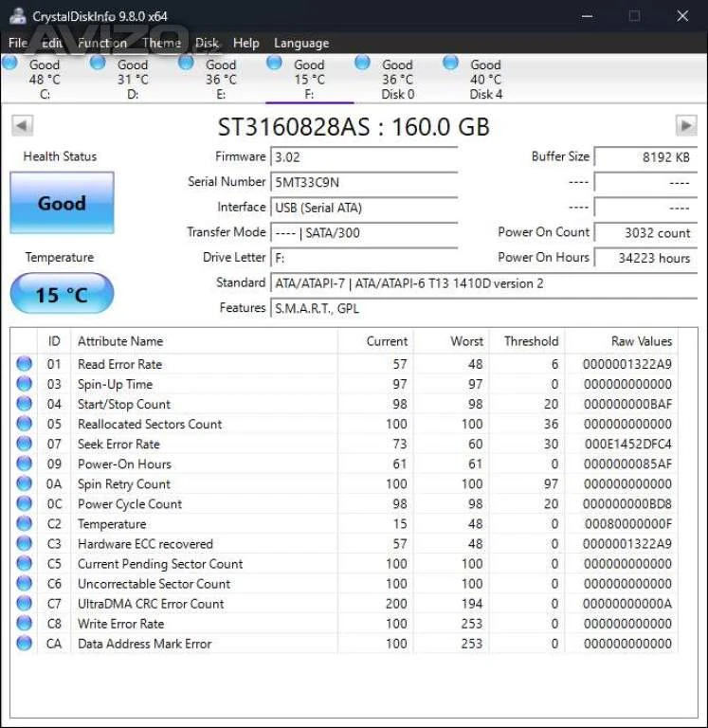Click the previous disk left arrow button

[23, 126]
